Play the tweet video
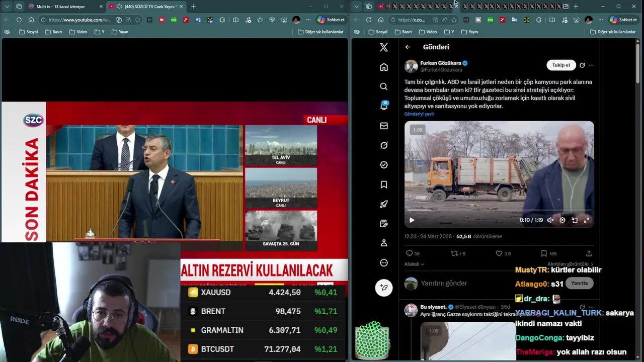The width and height of the screenshot is (644, 362). point(412,220)
